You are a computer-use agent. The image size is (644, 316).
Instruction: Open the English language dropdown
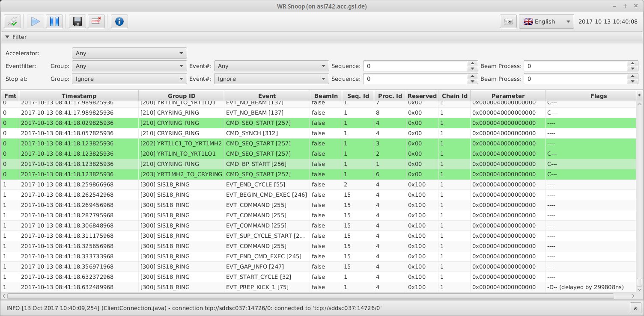click(546, 21)
